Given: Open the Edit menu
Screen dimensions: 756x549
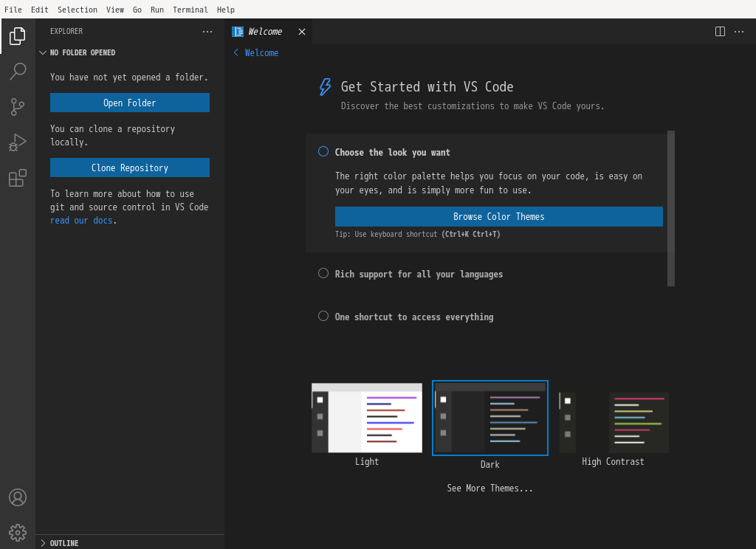Looking at the screenshot, I should point(40,10).
